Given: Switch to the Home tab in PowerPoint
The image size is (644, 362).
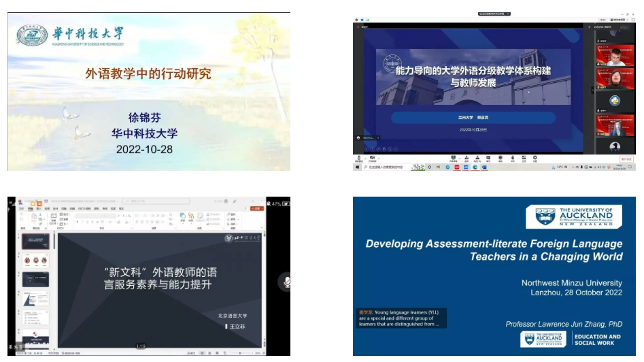Looking at the screenshot, I should [x=31, y=209].
